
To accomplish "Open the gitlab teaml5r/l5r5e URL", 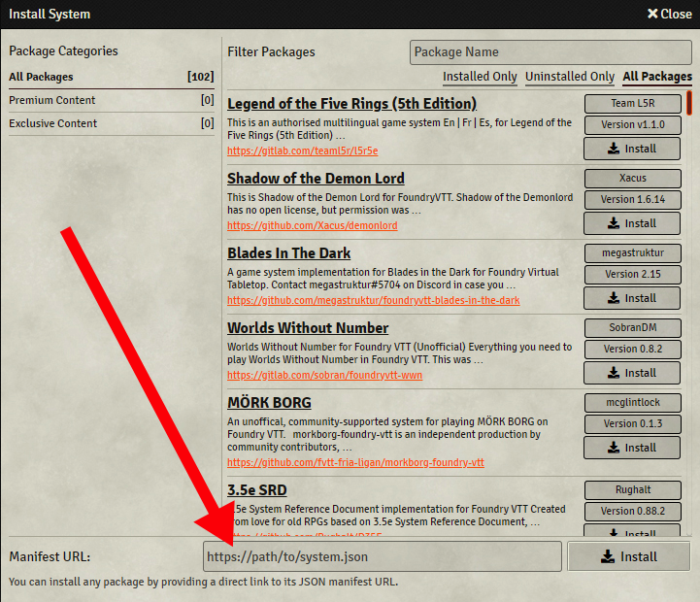I will (x=302, y=150).
